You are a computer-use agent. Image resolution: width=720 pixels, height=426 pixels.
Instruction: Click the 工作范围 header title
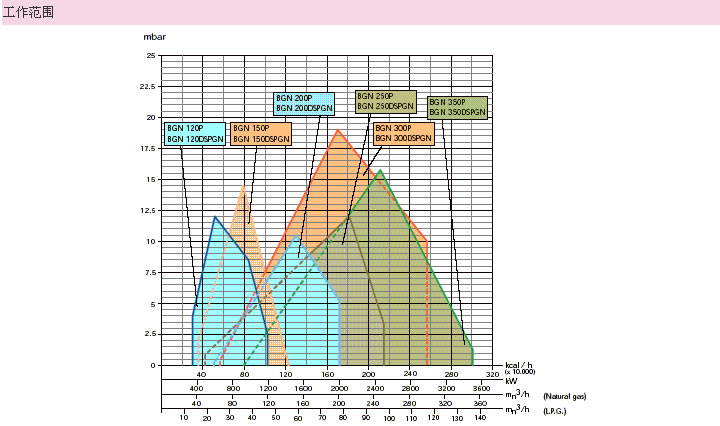coord(29,13)
